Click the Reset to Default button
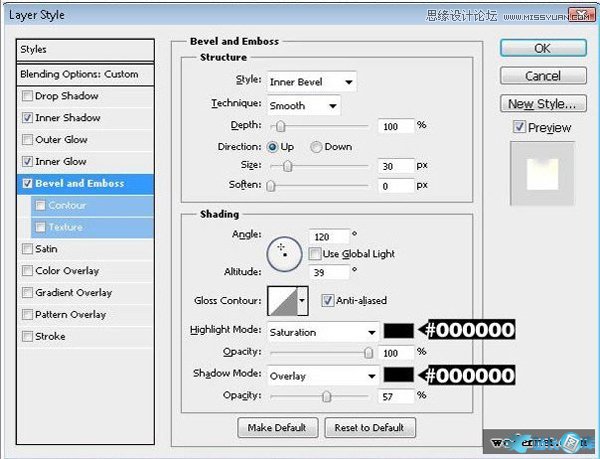Image resolution: width=600 pixels, height=459 pixels. click(x=368, y=427)
